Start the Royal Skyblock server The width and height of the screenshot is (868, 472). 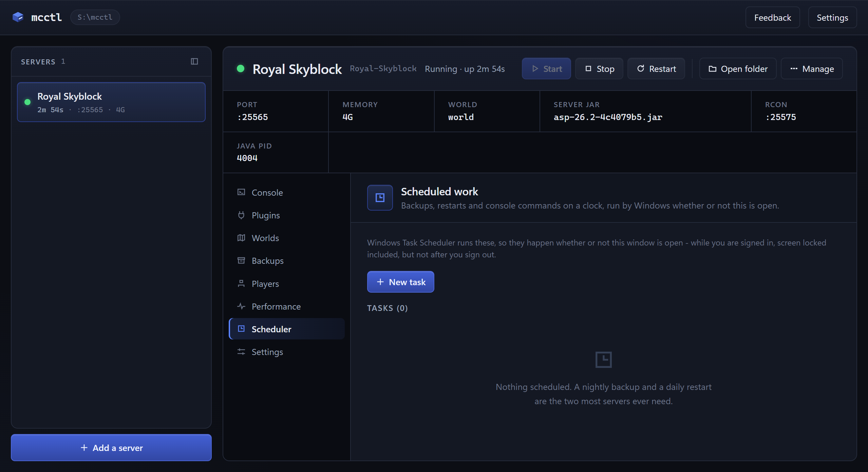546,69
